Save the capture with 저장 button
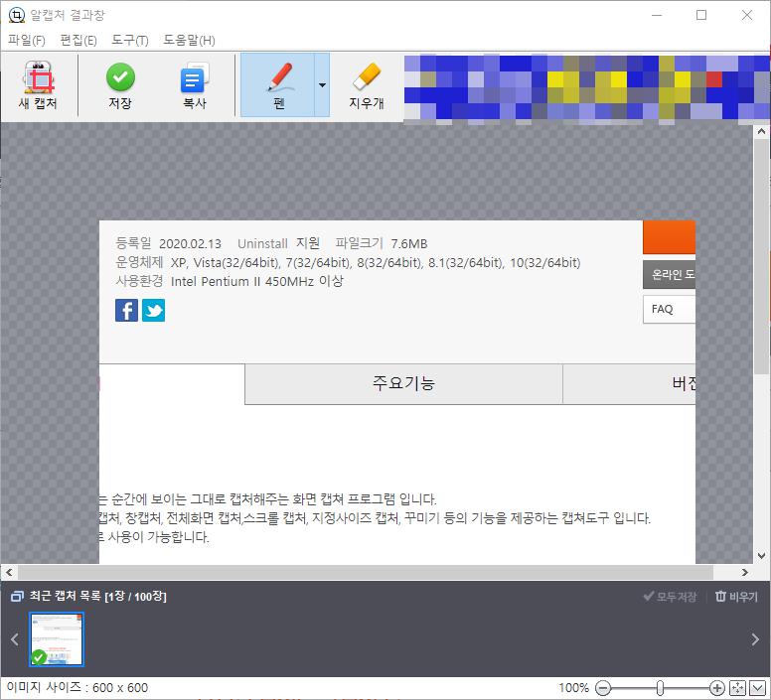Image resolution: width=771 pixels, height=700 pixels. tap(120, 85)
